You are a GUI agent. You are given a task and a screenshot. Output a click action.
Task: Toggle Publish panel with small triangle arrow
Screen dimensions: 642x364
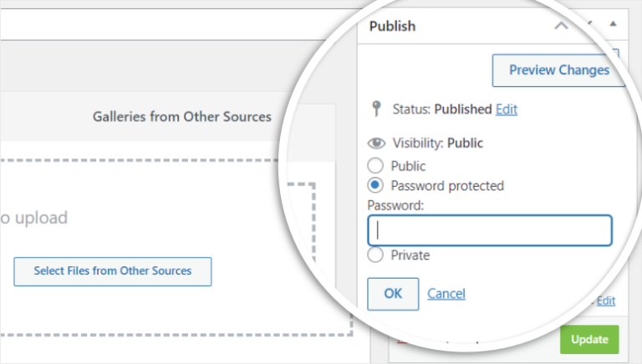coord(613,24)
